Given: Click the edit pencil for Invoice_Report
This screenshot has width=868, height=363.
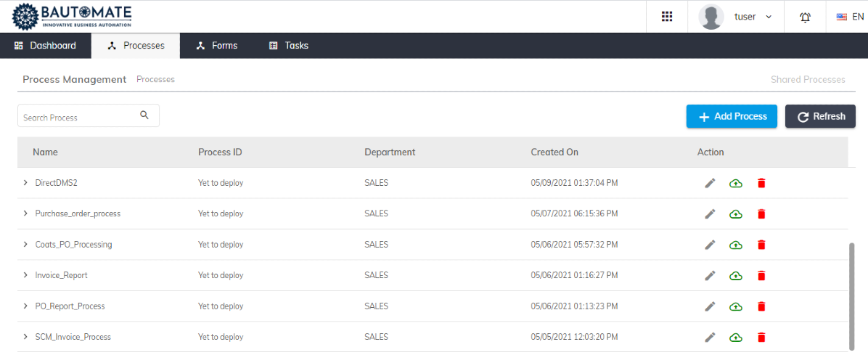Looking at the screenshot, I should click(x=711, y=275).
